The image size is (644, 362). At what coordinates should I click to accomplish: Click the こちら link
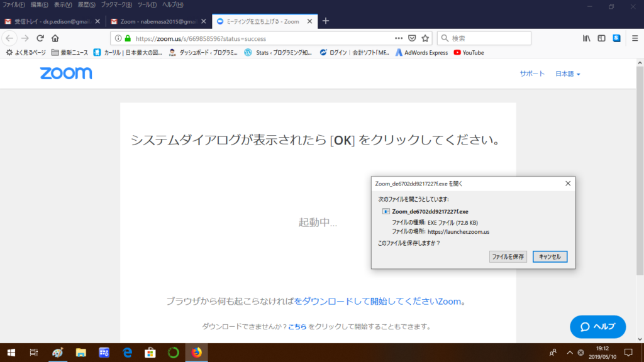(297, 327)
